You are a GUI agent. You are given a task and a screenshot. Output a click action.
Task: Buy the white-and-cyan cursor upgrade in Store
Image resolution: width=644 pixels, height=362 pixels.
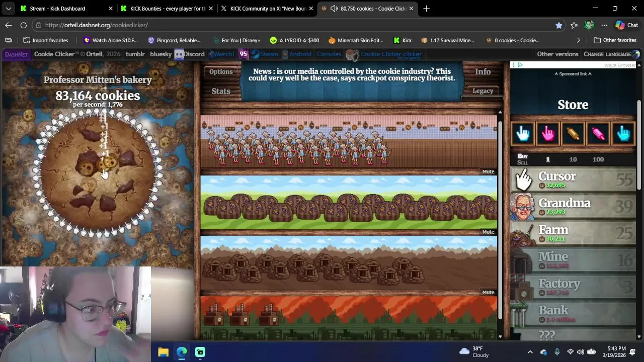pos(523,133)
